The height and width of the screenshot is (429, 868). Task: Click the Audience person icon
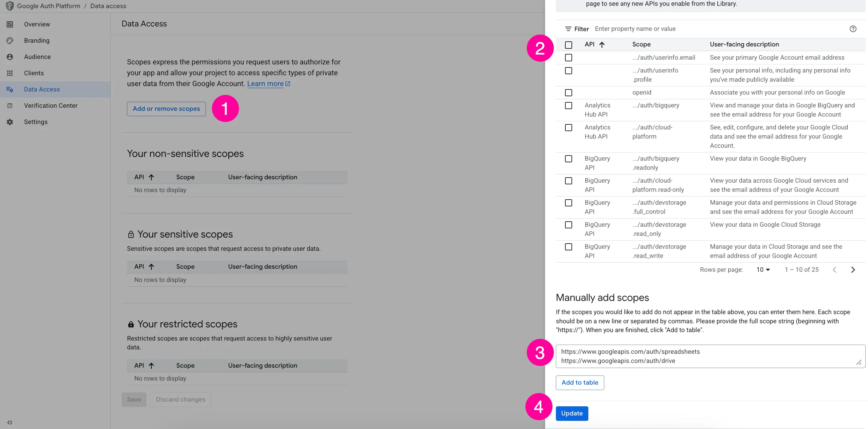[x=10, y=57]
